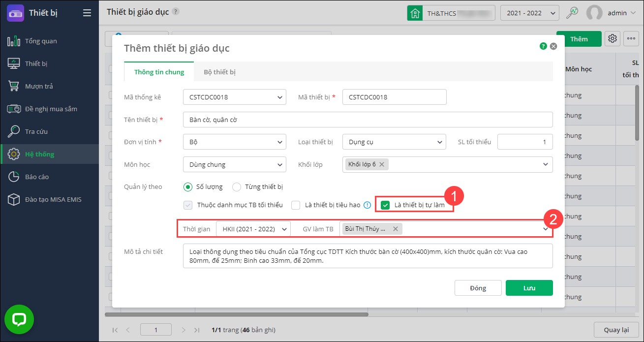The height and width of the screenshot is (342, 644).
Task: Click info icon next to tiêu hao
Action: (x=367, y=205)
